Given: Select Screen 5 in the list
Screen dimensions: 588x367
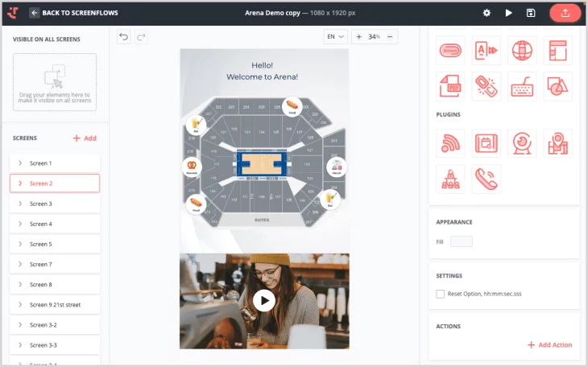Looking at the screenshot, I should click(55, 244).
